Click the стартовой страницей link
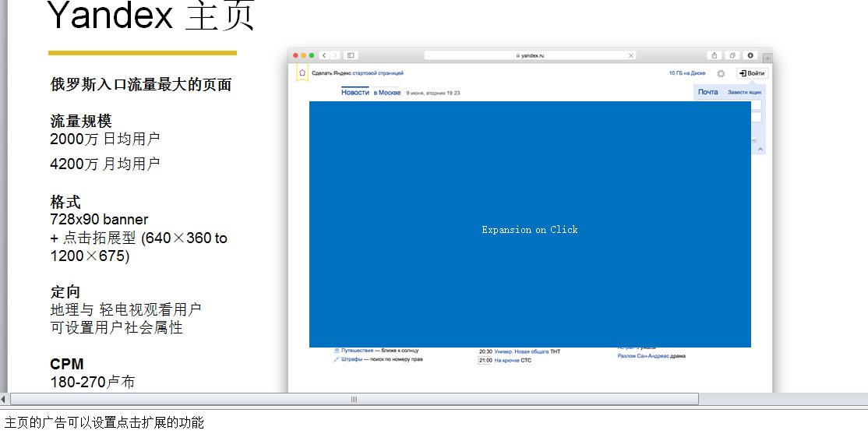Viewport: 868px width, 434px height. click(378, 73)
